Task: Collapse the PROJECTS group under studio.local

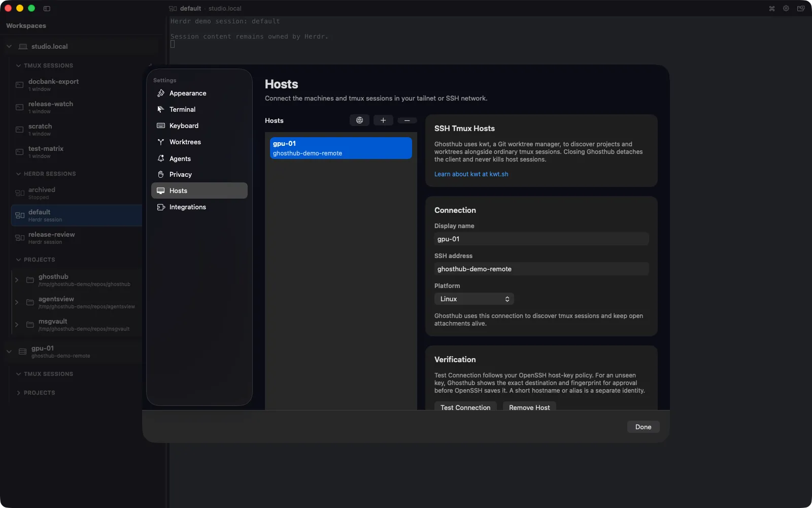Action: click(x=18, y=260)
